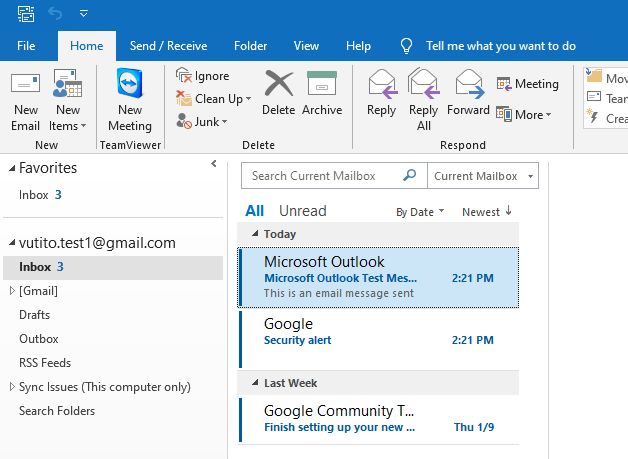Open the Folder ribbon tab
Viewport: 628px width, 459px height.
250,46
